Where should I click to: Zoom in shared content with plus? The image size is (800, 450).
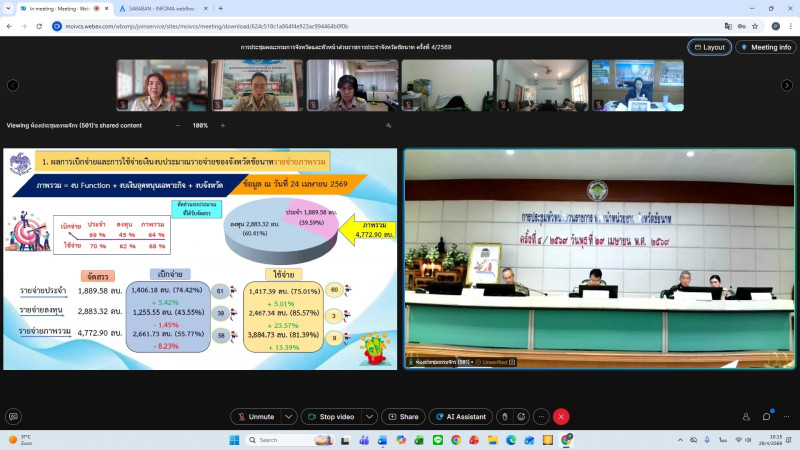coord(223,126)
